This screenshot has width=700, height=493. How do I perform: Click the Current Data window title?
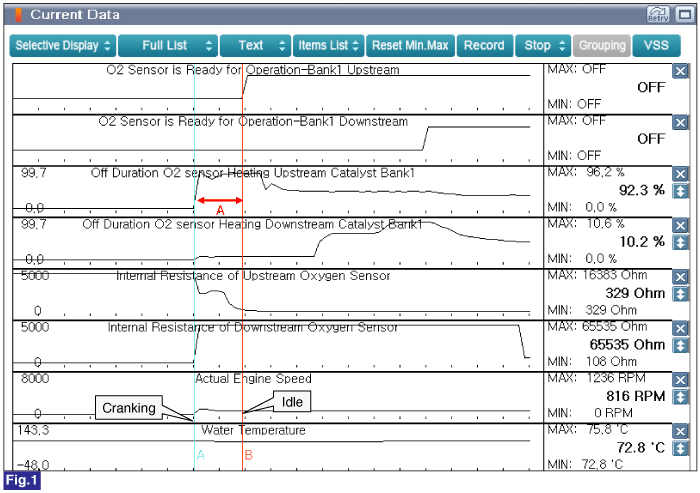coord(75,14)
